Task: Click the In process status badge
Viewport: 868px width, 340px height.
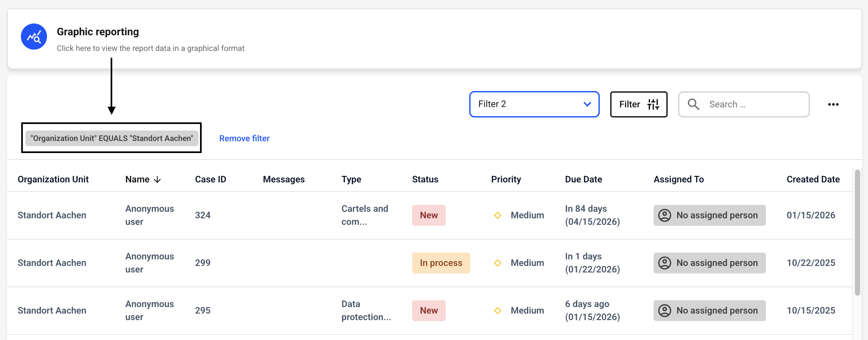Action: click(441, 263)
